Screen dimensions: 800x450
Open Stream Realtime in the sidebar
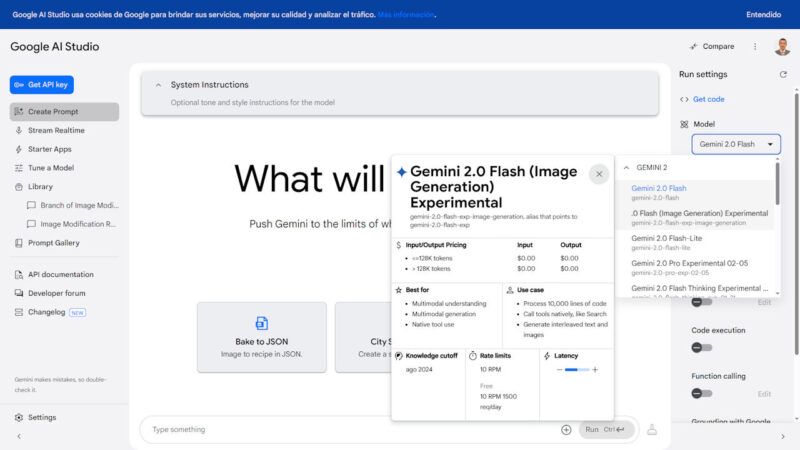[56, 130]
